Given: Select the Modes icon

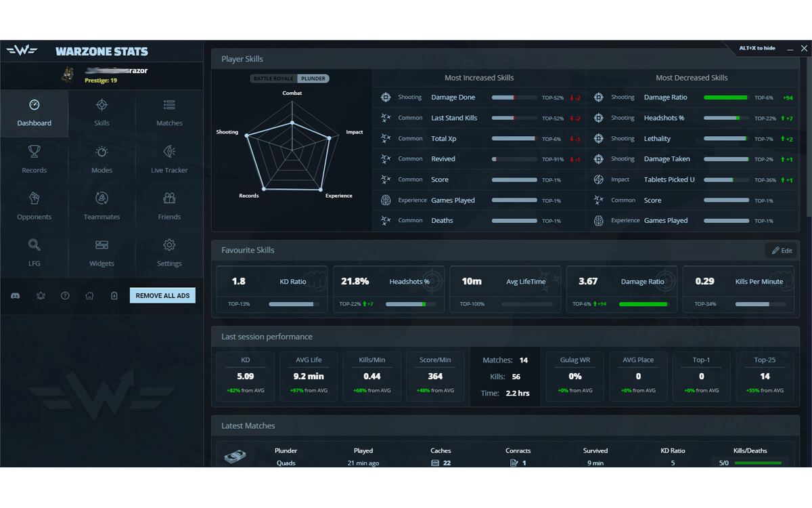Looking at the screenshot, I should point(101,161).
